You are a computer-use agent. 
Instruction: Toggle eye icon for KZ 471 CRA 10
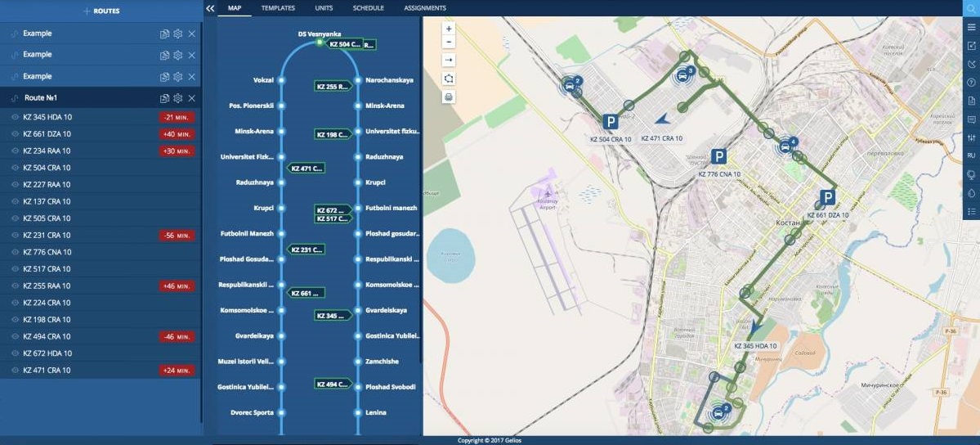tap(15, 371)
